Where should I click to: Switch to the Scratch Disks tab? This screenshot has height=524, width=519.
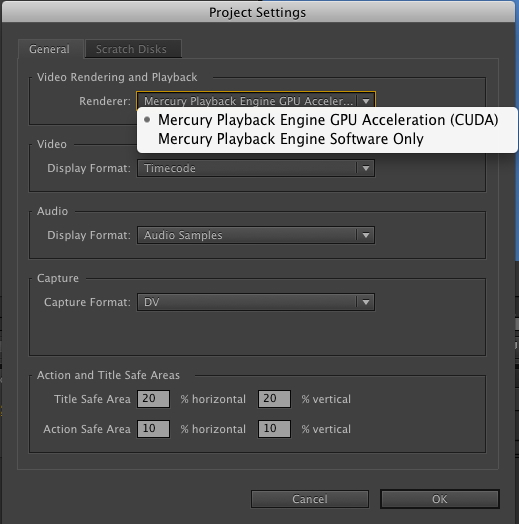click(133, 49)
